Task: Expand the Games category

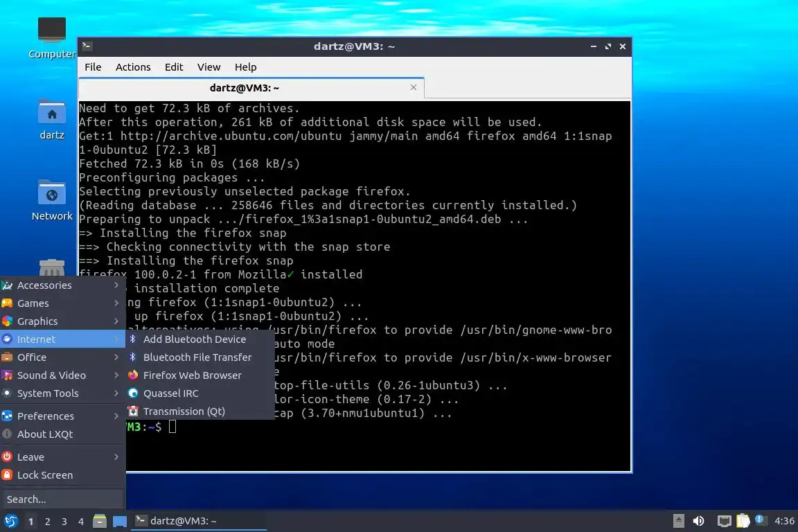Action: coord(62,303)
